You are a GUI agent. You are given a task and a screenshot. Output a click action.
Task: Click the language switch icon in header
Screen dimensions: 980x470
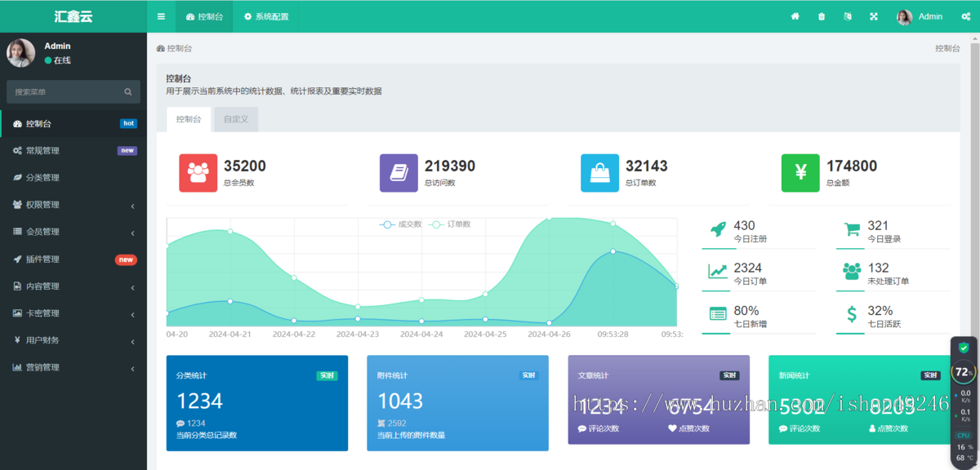pyautogui.click(x=848, y=16)
